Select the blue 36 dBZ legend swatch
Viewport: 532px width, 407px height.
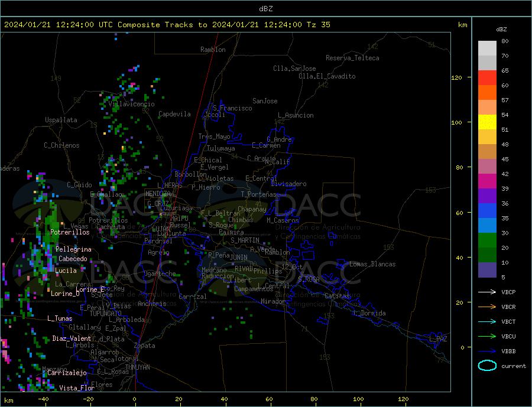tap(487, 211)
